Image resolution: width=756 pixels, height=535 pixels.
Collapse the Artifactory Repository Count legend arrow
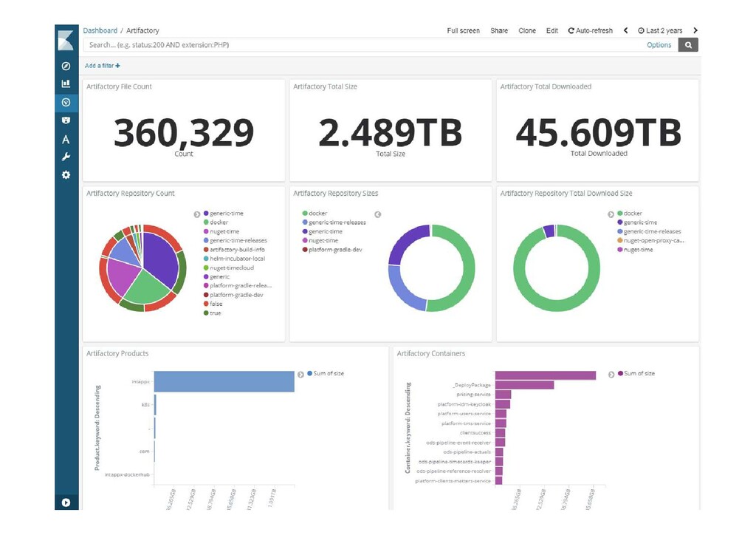point(196,214)
